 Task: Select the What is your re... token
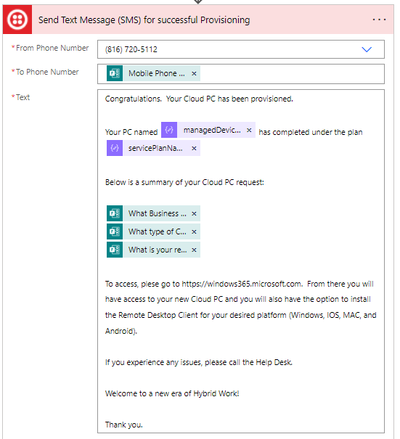click(x=153, y=250)
